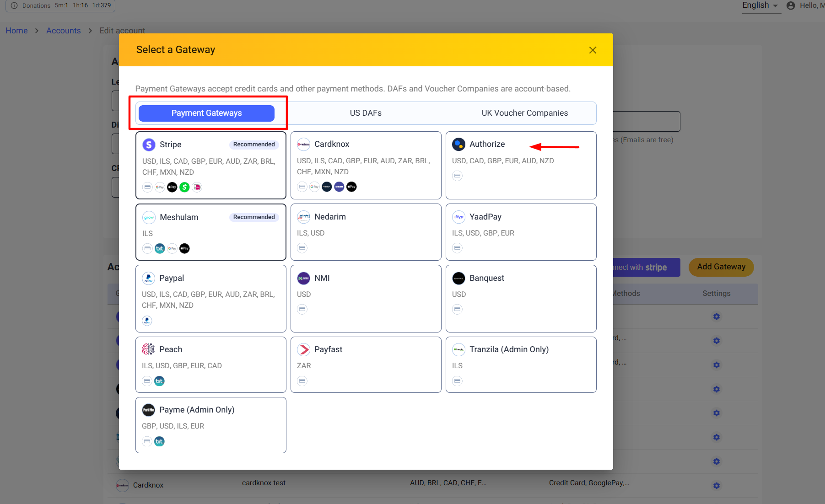Viewport: 825px width, 504px height.
Task: Click the Tranzila logo icon
Action: coord(458,349)
